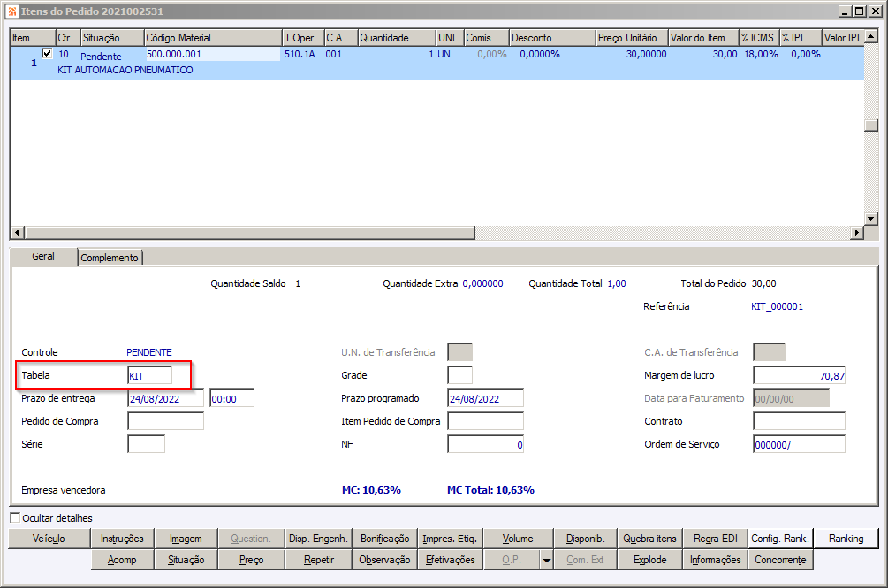The image size is (888, 588).
Task: Open the Volume button
Action: tap(518, 539)
